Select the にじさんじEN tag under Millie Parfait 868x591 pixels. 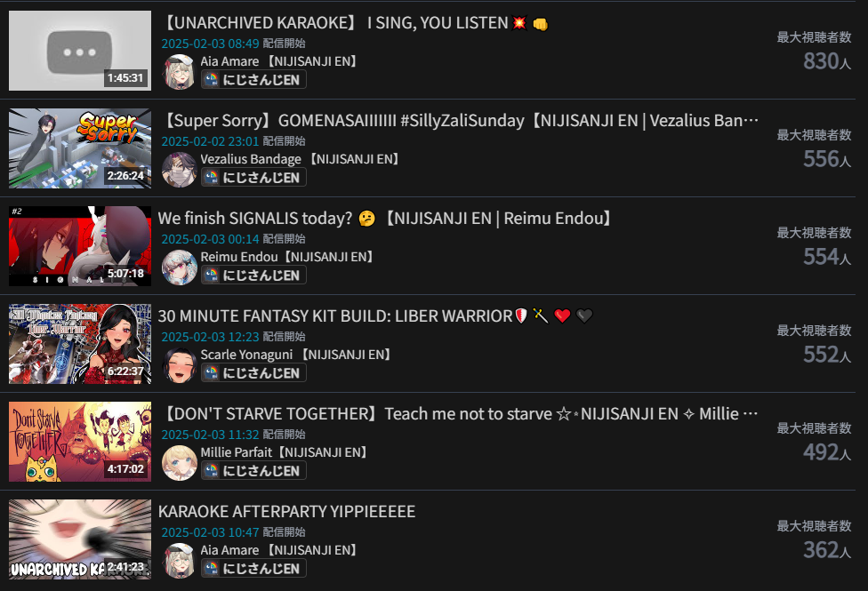[253, 471]
